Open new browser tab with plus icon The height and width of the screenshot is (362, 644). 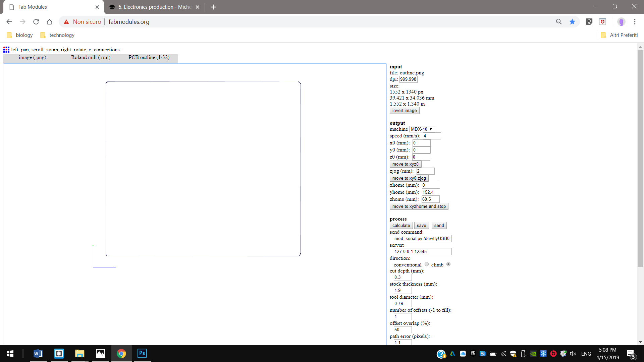[x=213, y=7]
